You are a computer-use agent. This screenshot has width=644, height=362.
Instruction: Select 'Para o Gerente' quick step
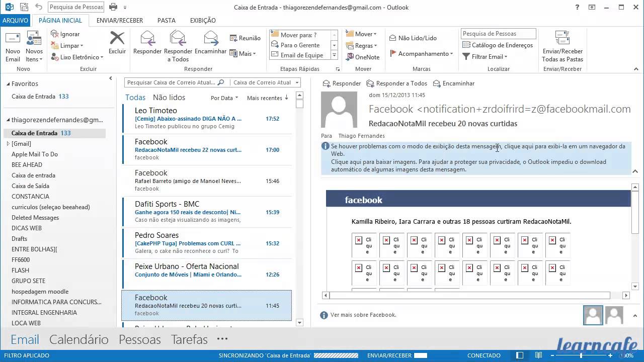point(299,45)
